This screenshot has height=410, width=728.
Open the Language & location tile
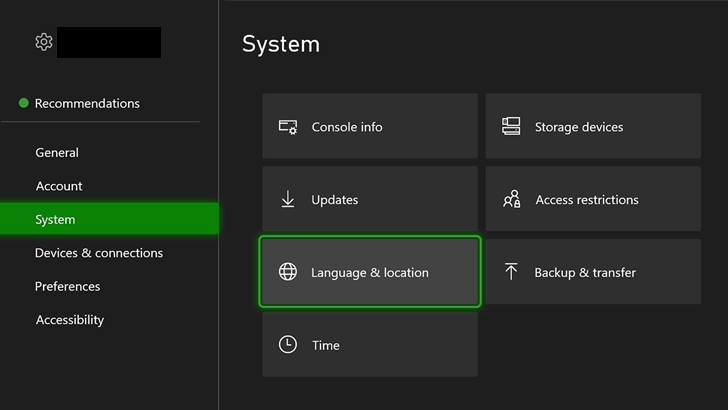(370, 272)
